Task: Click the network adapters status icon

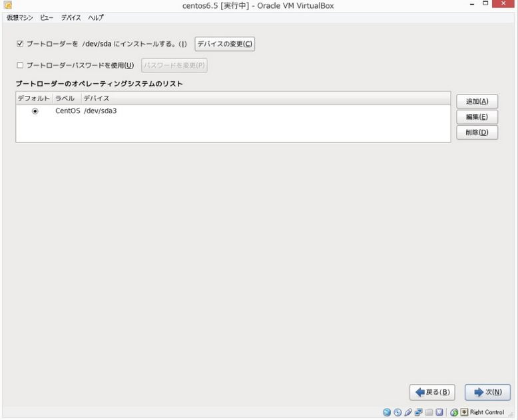Action: point(419,412)
